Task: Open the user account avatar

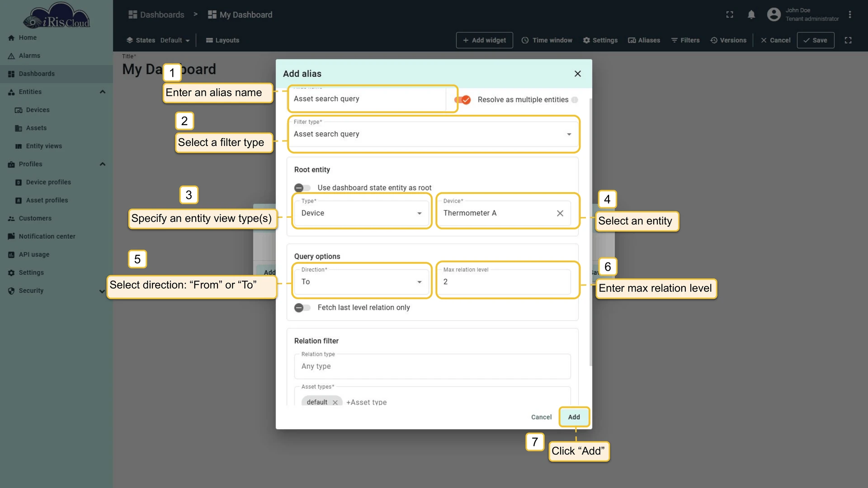Action: tap(774, 14)
